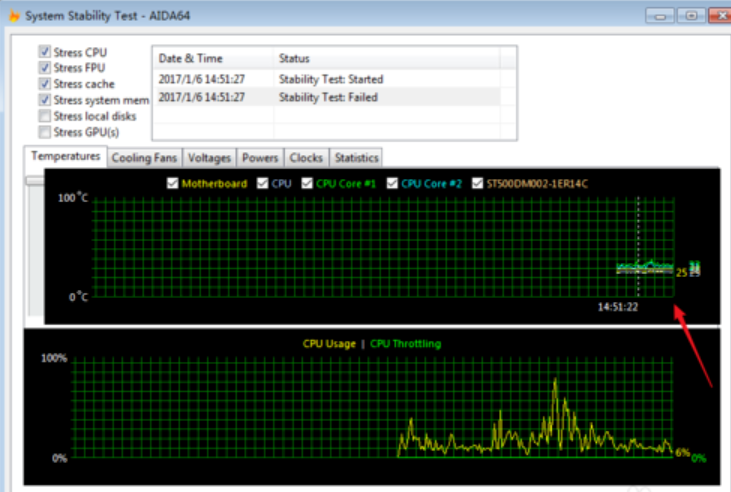
Task: Enable Stress local disks
Action: coord(44,116)
